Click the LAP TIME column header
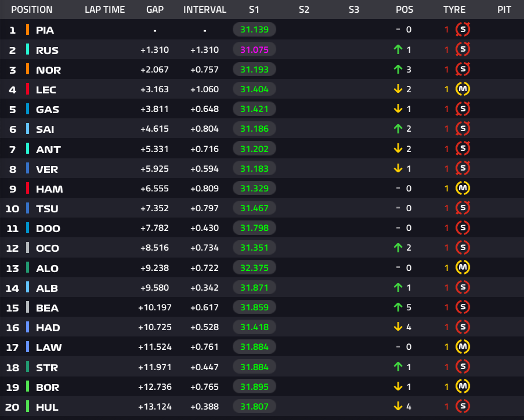524x420 pixels. click(105, 9)
